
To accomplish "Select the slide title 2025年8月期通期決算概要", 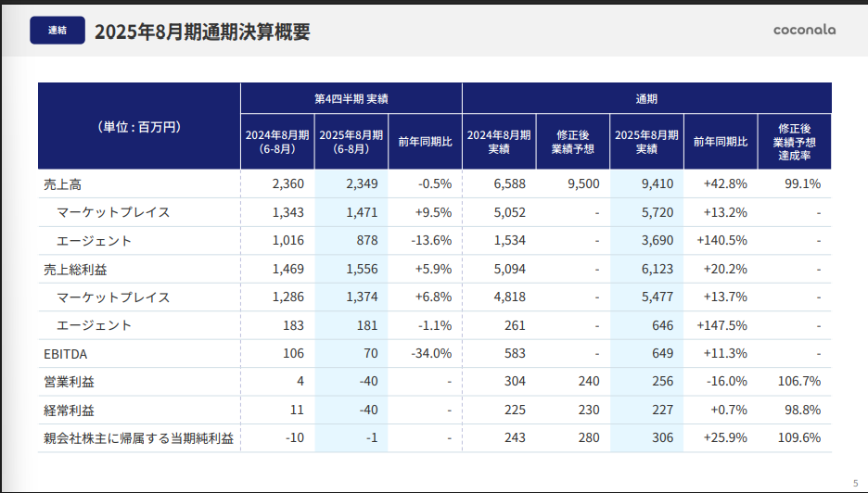I will [x=201, y=32].
